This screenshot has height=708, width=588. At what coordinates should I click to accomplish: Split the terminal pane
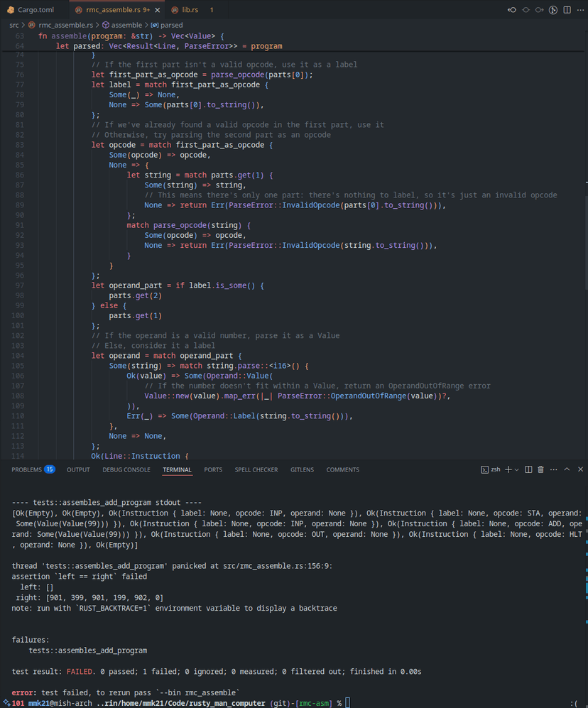pos(528,469)
